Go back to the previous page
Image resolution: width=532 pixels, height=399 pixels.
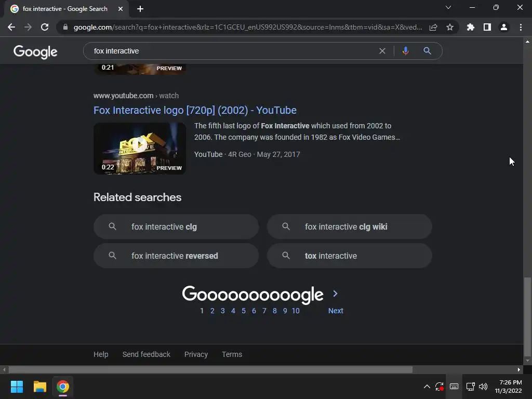click(x=11, y=27)
